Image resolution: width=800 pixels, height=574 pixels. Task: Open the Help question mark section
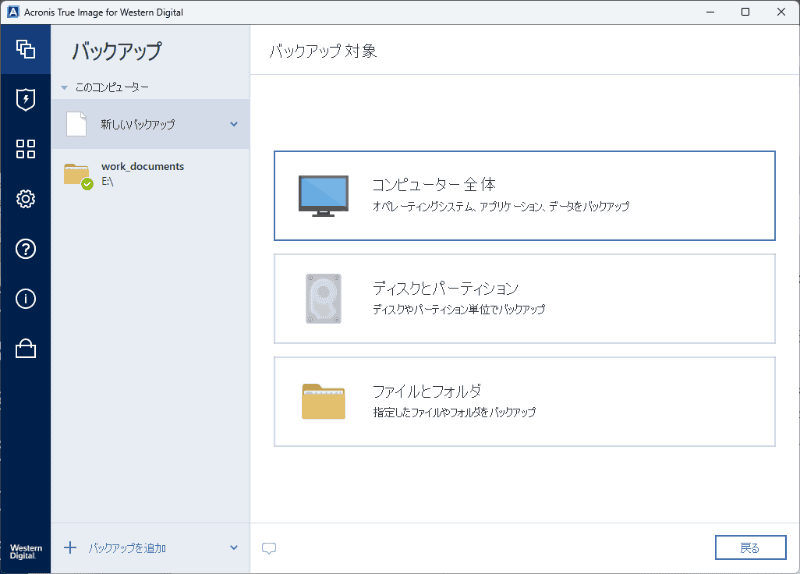tap(26, 249)
